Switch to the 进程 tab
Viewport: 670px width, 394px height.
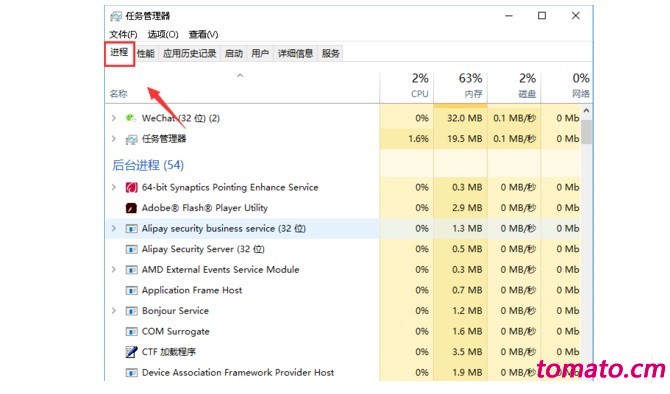[119, 53]
